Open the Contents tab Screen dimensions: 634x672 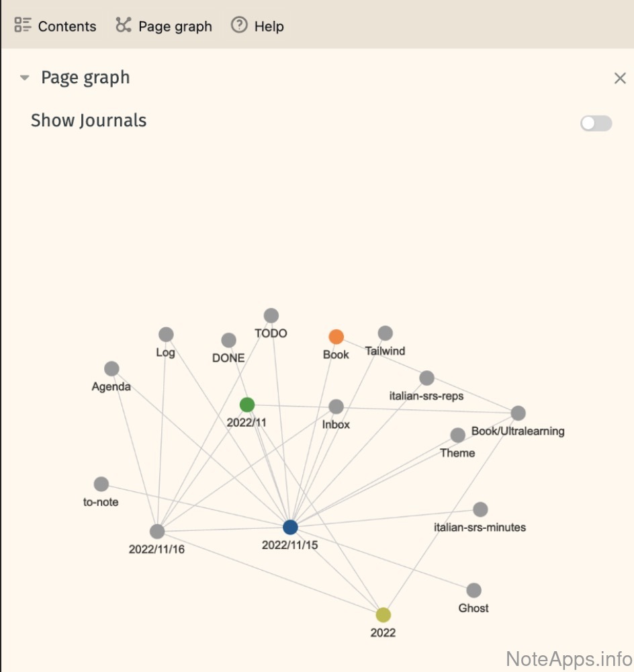(x=66, y=26)
